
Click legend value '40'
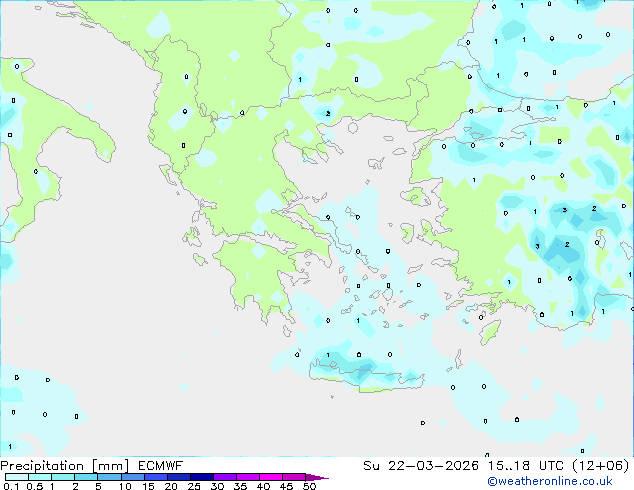(263, 486)
